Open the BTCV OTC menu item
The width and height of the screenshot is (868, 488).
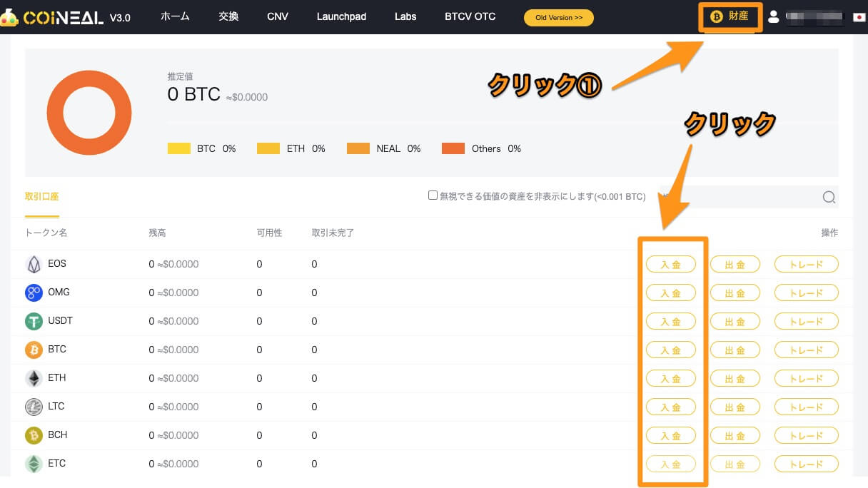pos(470,16)
